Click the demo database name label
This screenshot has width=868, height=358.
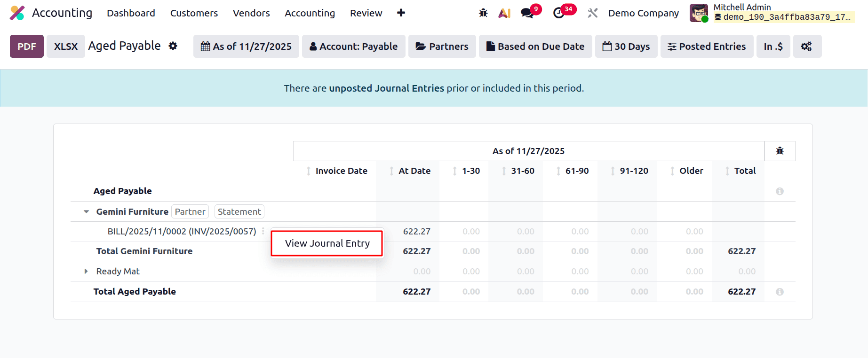(x=784, y=17)
